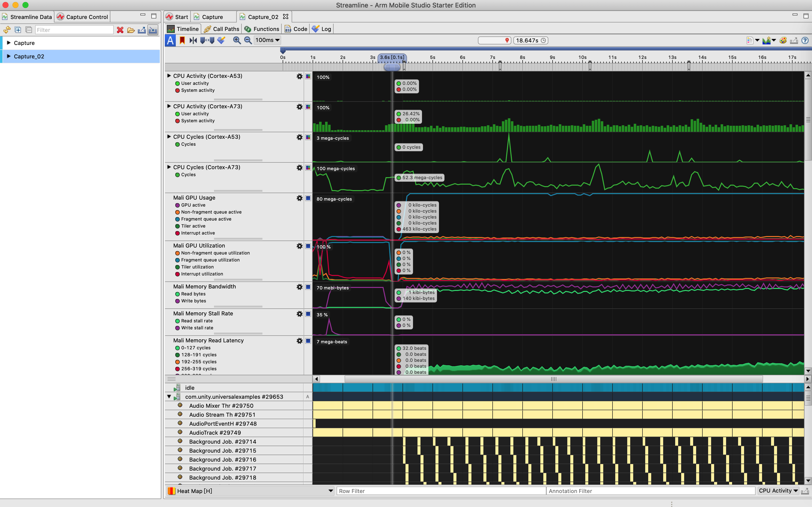The height and width of the screenshot is (507, 812).
Task: Zoom in on the timeline
Action: point(236,40)
